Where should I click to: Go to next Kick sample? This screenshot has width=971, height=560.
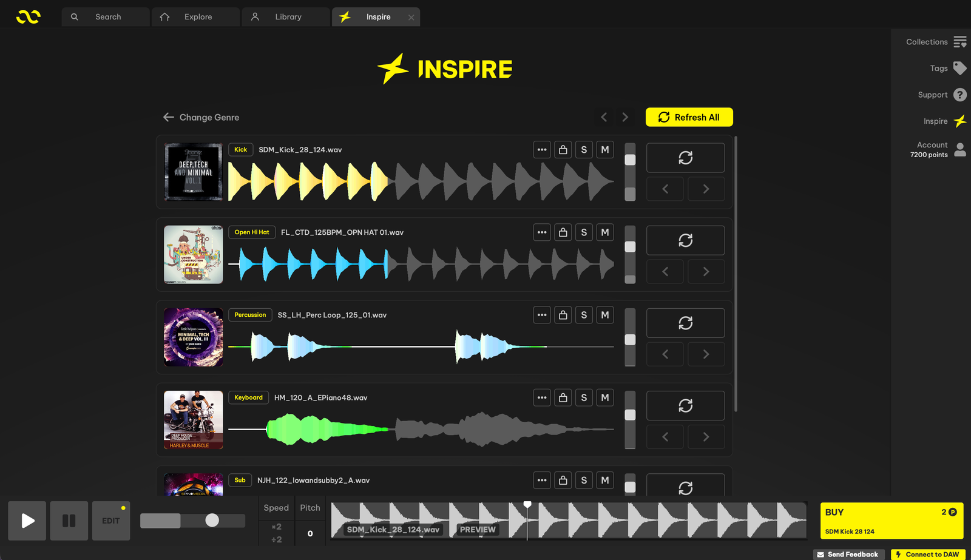click(706, 189)
